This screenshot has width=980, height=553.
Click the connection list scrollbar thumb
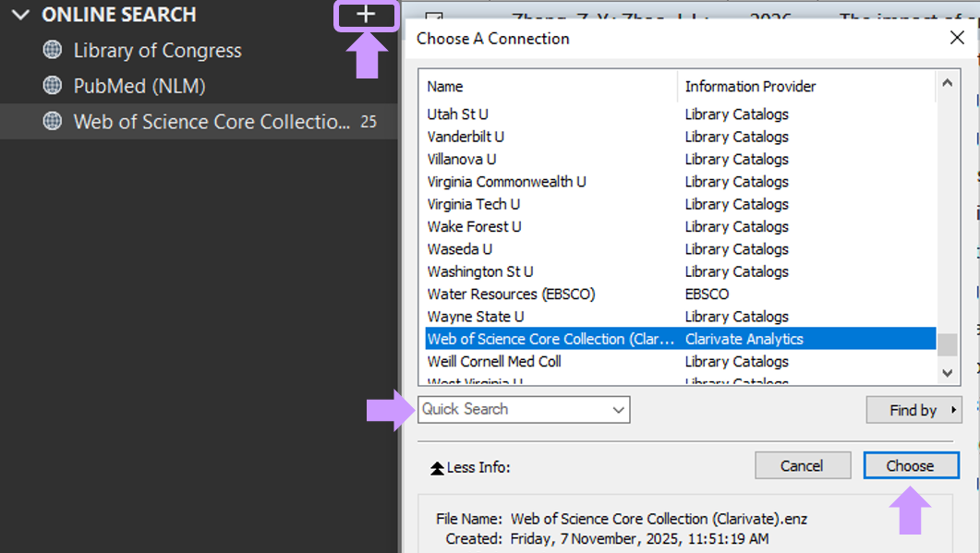click(x=947, y=344)
